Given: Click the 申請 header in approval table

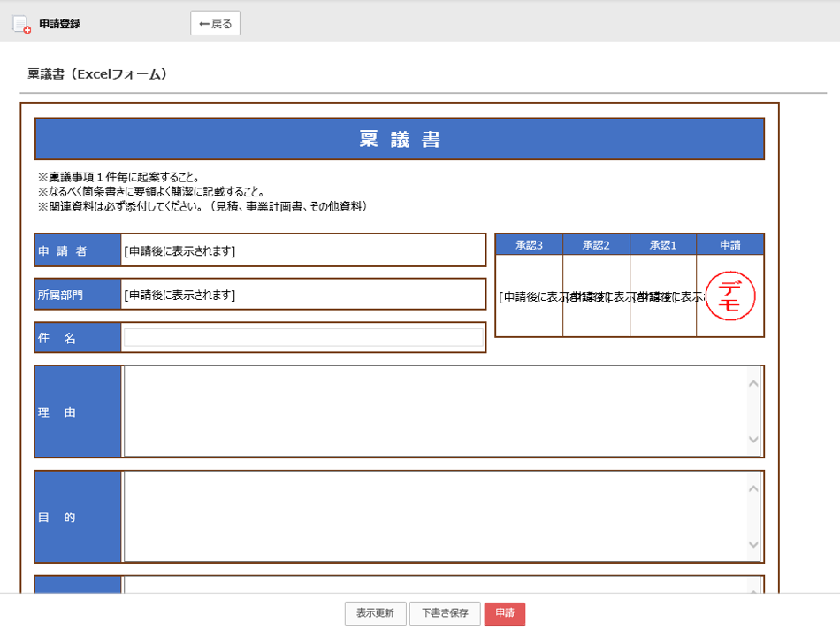Looking at the screenshot, I should click(729, 245).
